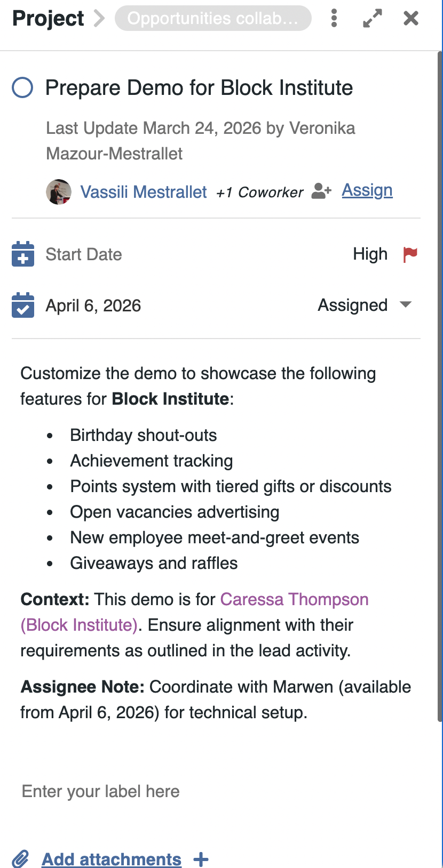This screenshot has height=868, width=443.
Task: Click the add-user assign icon
Action: point(321,190)
